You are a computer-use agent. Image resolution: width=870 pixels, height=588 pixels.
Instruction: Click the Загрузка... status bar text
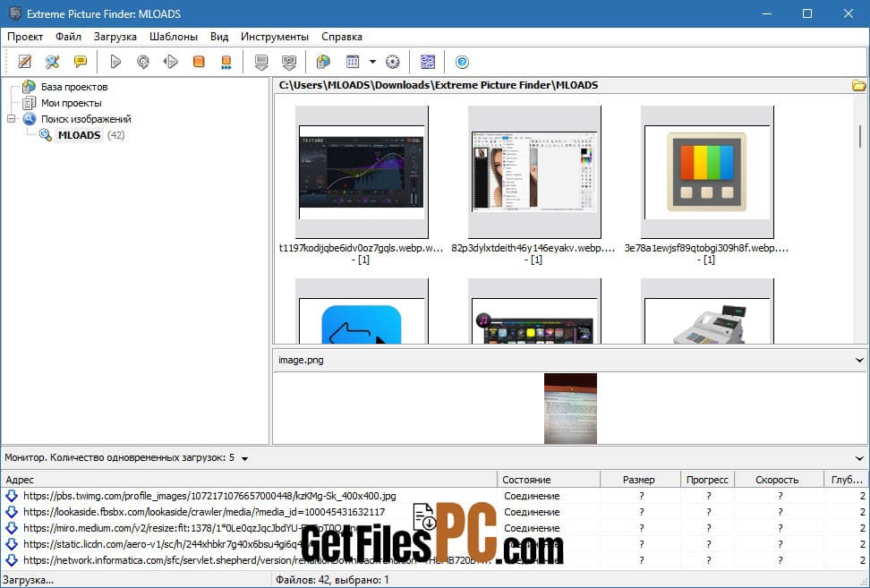click(29, 580)
